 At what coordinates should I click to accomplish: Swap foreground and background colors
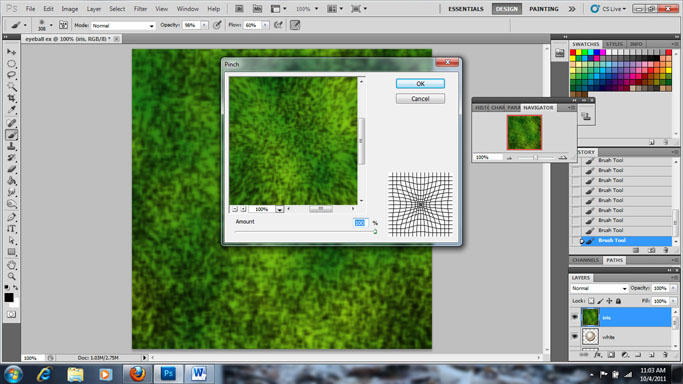click(16, 287)
